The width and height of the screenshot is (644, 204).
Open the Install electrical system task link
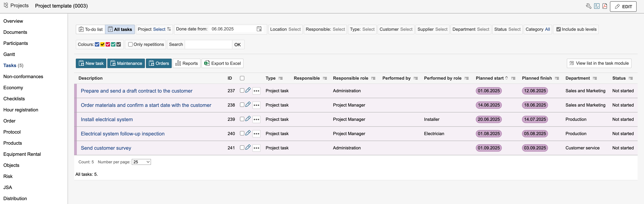click(107, 119)
